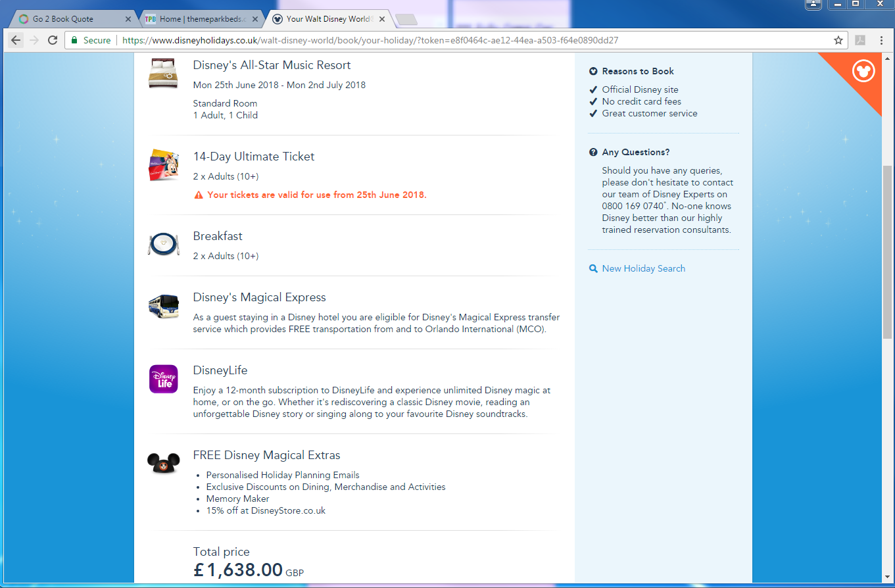Click the Mickey ears hat icon
This screenshot has height=588, width=895.
coord(163,463)
